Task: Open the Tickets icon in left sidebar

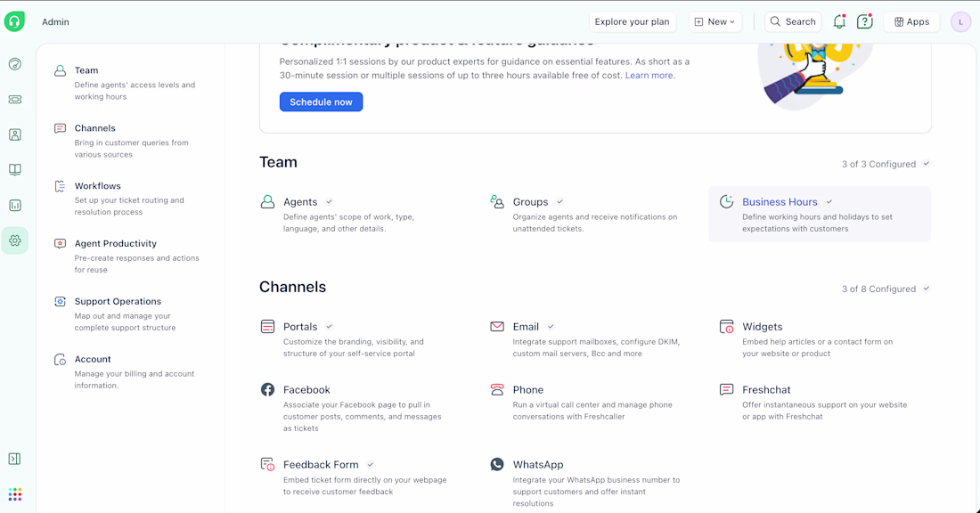Action: pos(15,100)
